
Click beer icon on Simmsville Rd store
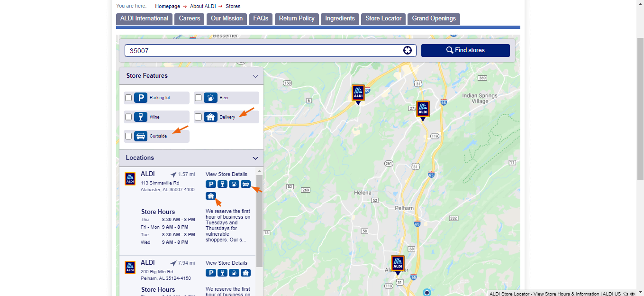[234, 184]
